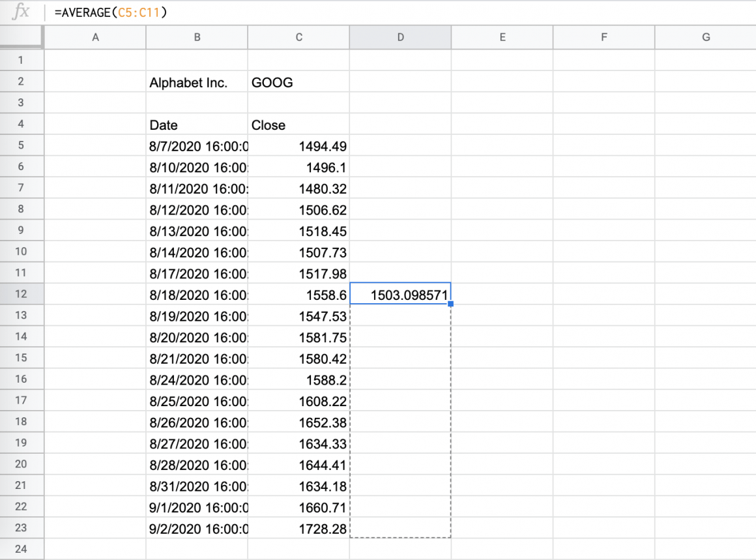The image size is (756, 560).
Task: Click the cell containing Alphabet Inc.
Action: 196,82
